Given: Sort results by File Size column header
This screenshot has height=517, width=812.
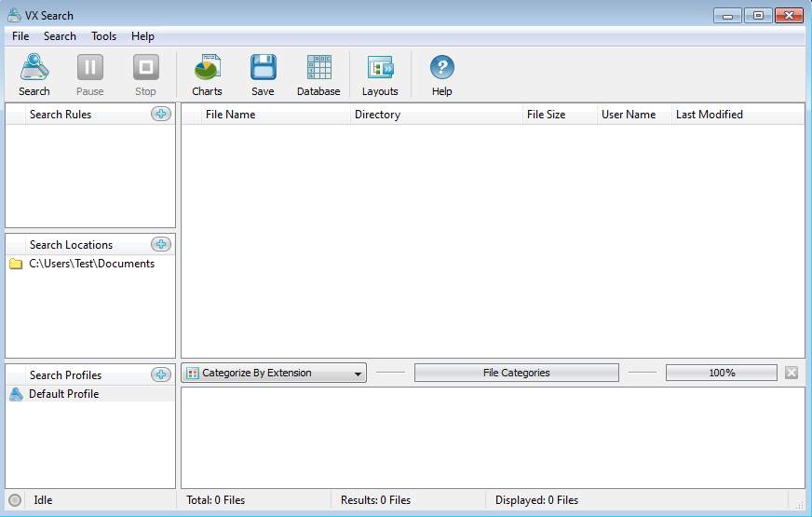Looking at the screenshot, I should point(546,115).
